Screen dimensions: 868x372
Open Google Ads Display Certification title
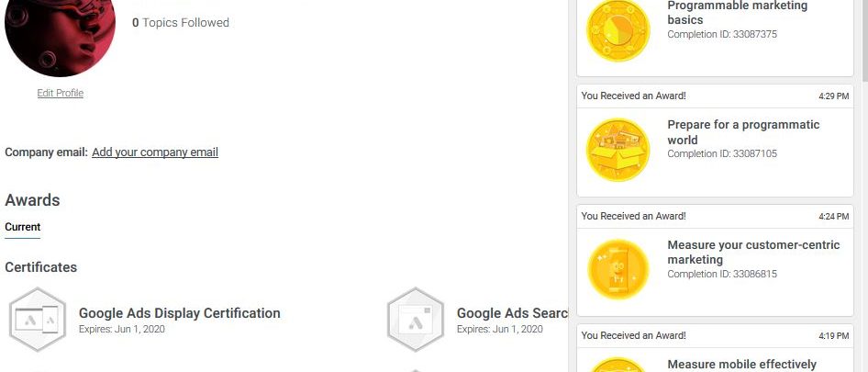click(x=180, y=313)
